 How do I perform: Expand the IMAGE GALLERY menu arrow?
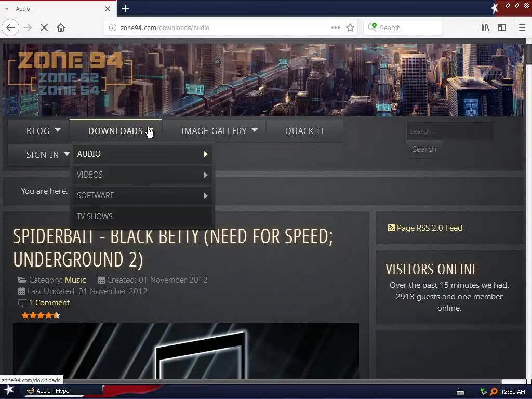pos(255,130)
